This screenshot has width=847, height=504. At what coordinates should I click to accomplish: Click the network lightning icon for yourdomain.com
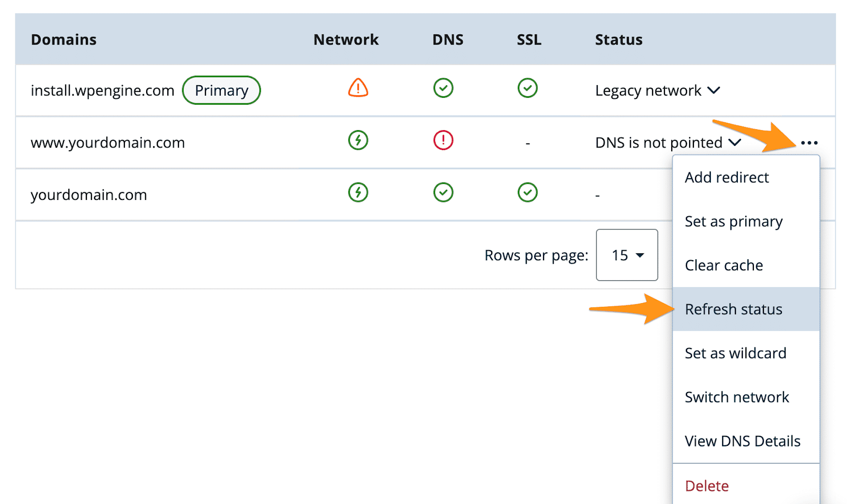point(358,193)
